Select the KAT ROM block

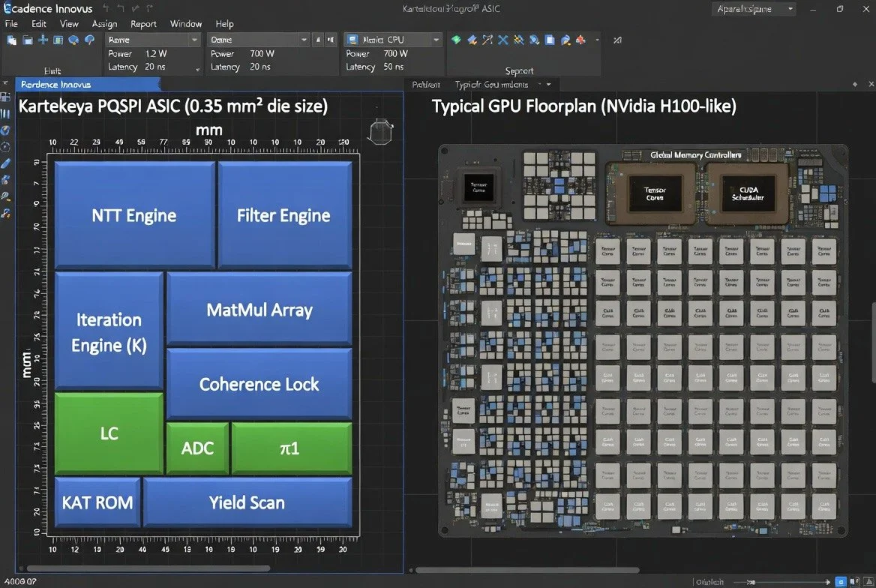click(97, 502)
